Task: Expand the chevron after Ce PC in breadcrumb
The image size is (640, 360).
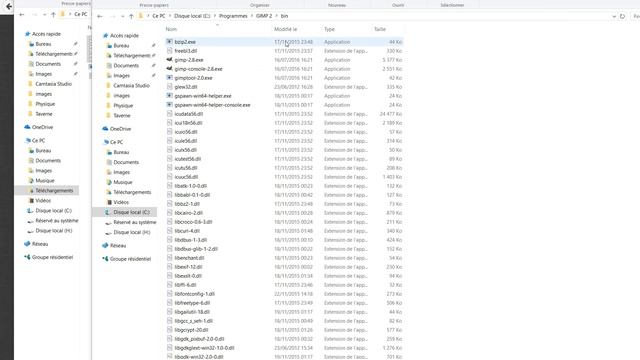Action: (x=170, y=16)
